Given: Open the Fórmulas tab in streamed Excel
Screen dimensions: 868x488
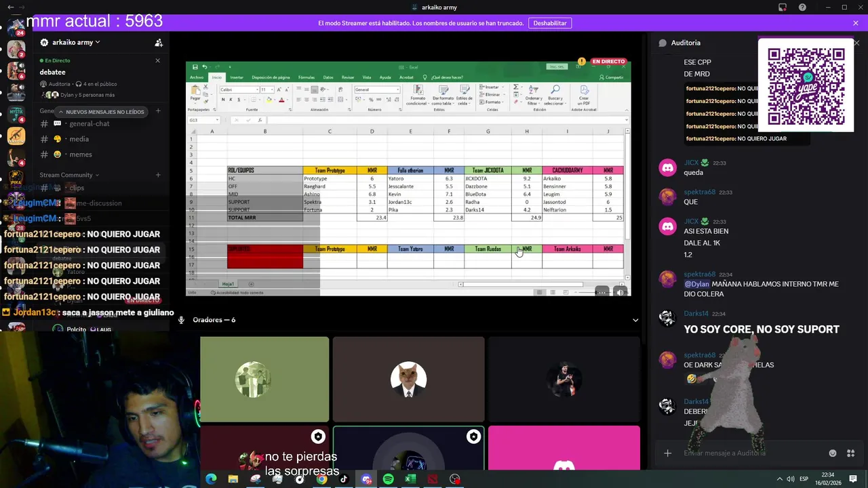Looking at the screenshot, I should tap(307, 77).
